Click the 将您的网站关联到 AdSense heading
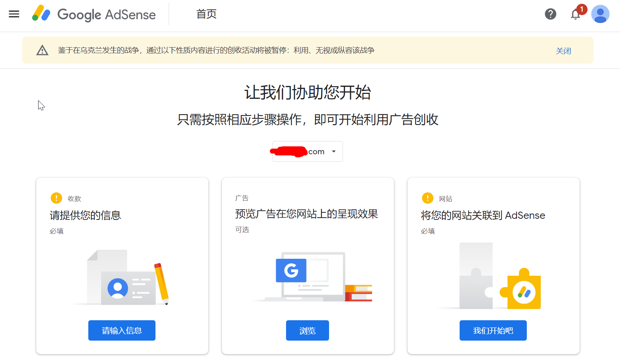This screenshot has height=364, width=620. [483, 215]
